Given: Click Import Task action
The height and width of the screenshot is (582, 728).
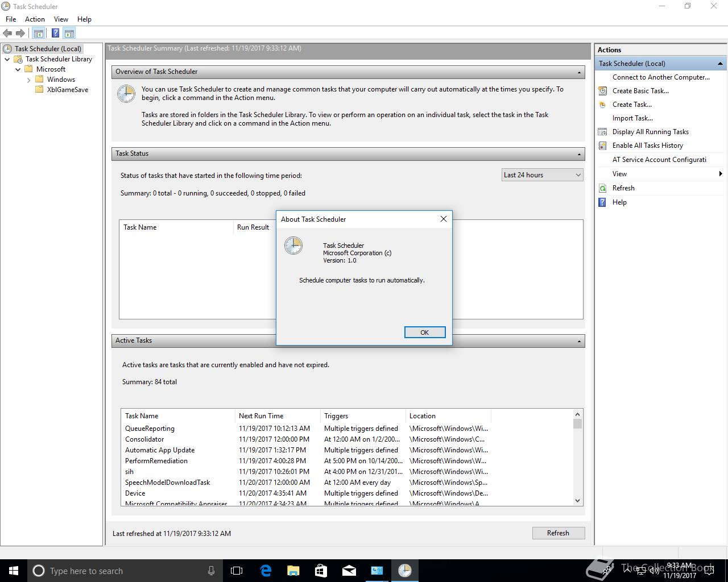Looking at the screenshot, I should coord(632,118).
